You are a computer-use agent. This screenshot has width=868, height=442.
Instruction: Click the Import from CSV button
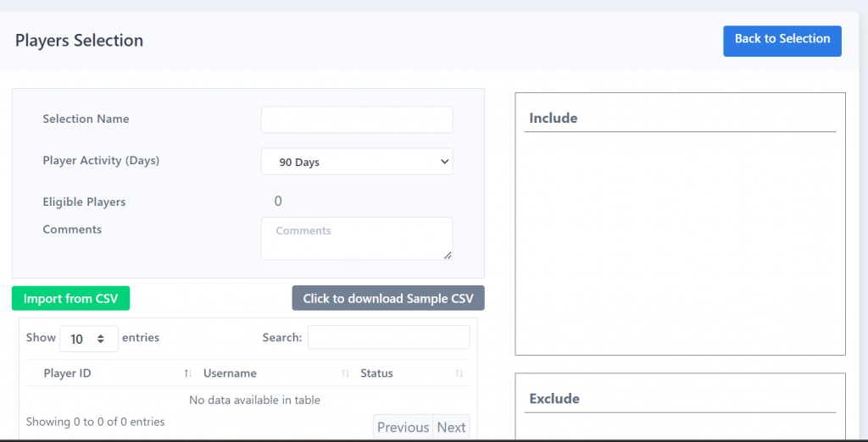(x=71, y=298)
